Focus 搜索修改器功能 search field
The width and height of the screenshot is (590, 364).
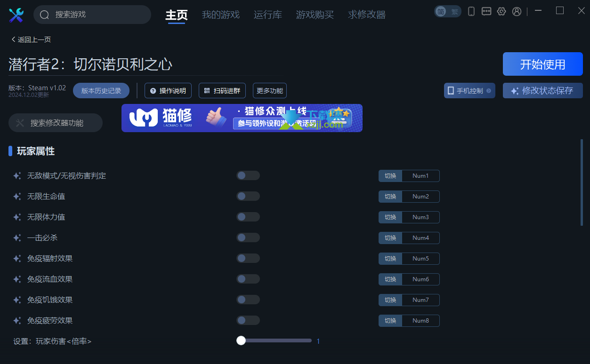pos(56,123)
